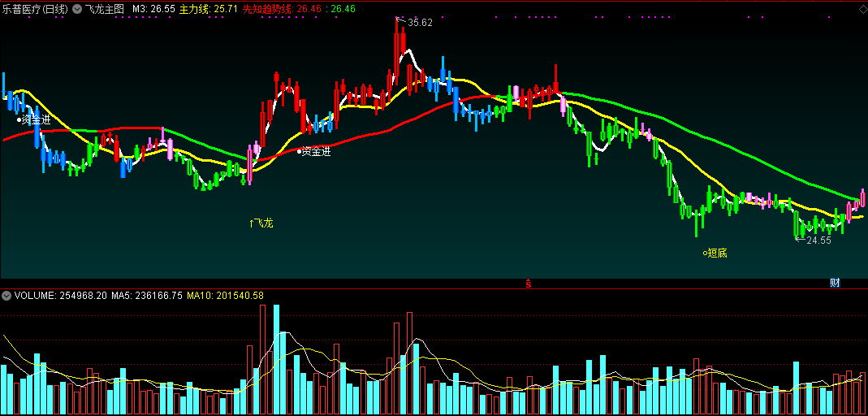Viewport: 868px width, 416px height.
Task: Click the 资金进 label under the yellow line
Action: [x=314, y=151]
